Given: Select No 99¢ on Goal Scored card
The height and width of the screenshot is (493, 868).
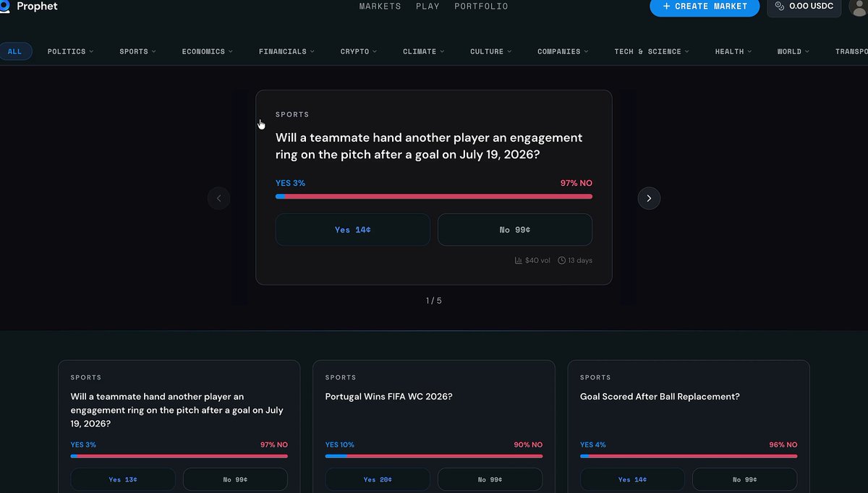Looking at the screenshot, I should pyautogui.click(x=744, y=479).
